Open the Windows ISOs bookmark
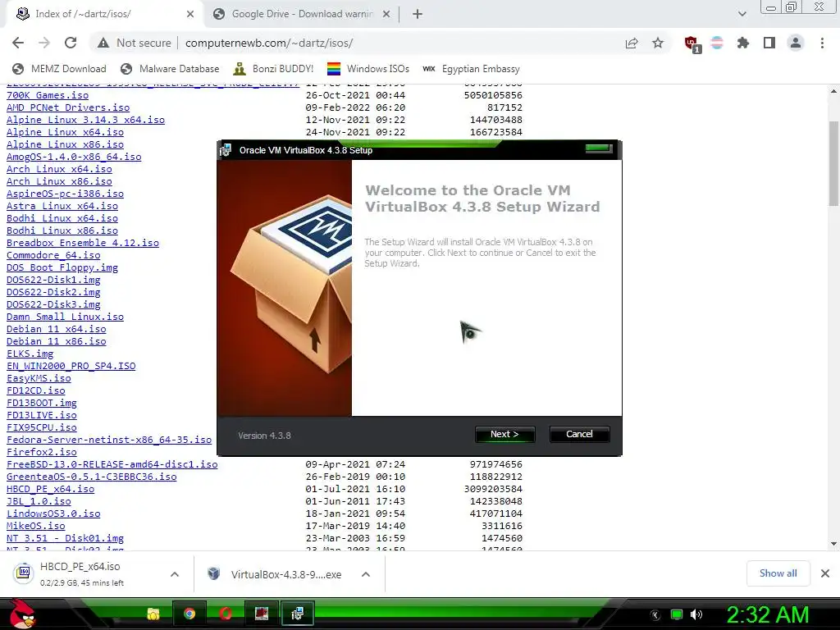This screenshot has width=840, height=630. pos(368,69)
